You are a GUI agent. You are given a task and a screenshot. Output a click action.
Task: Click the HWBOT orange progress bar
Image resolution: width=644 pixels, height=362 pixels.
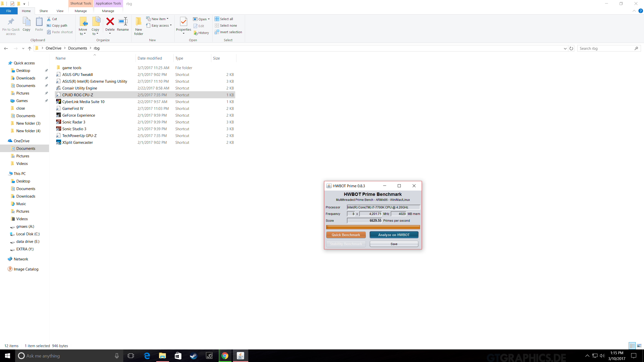click(373, 227)
